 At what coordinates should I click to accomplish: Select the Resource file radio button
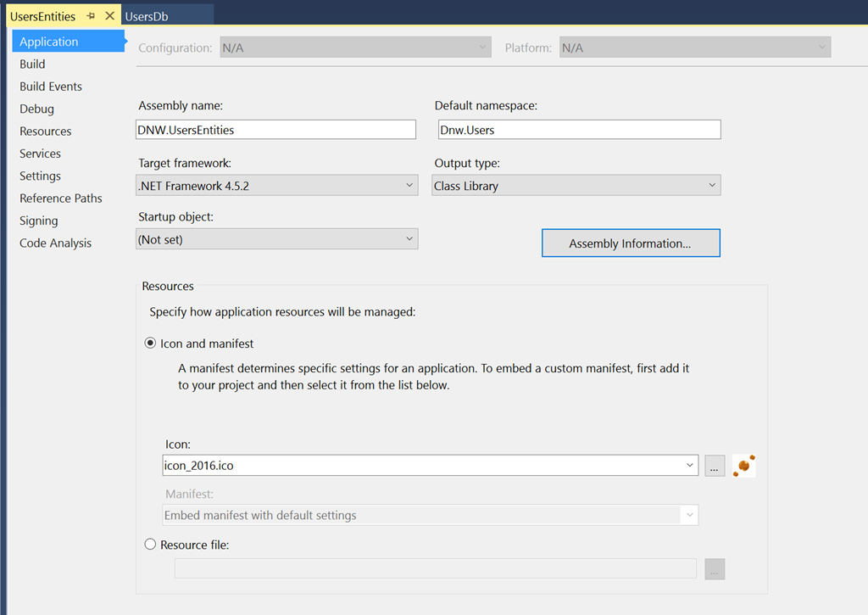pyautogui.click(x=151, y=545)
